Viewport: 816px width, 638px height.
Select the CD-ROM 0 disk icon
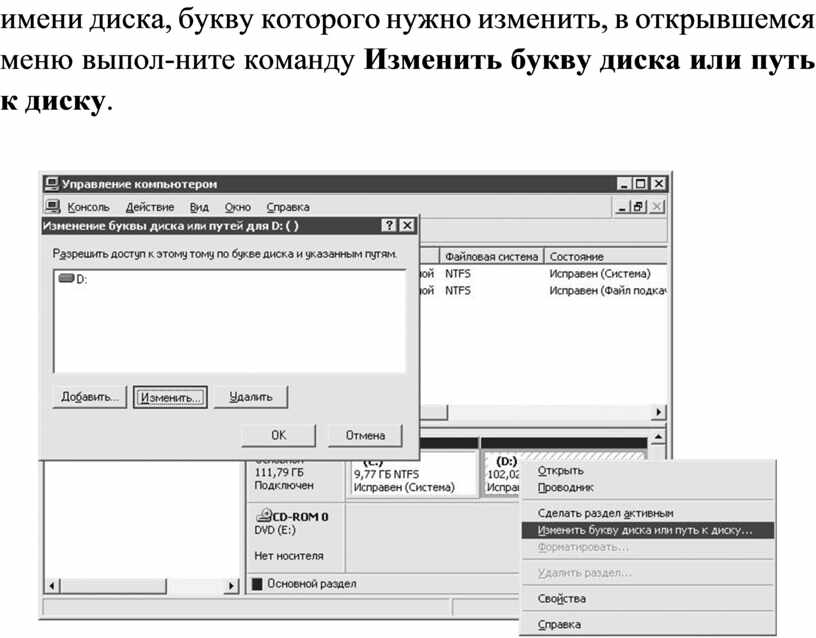pyautogui.click(x=264, y=515)
